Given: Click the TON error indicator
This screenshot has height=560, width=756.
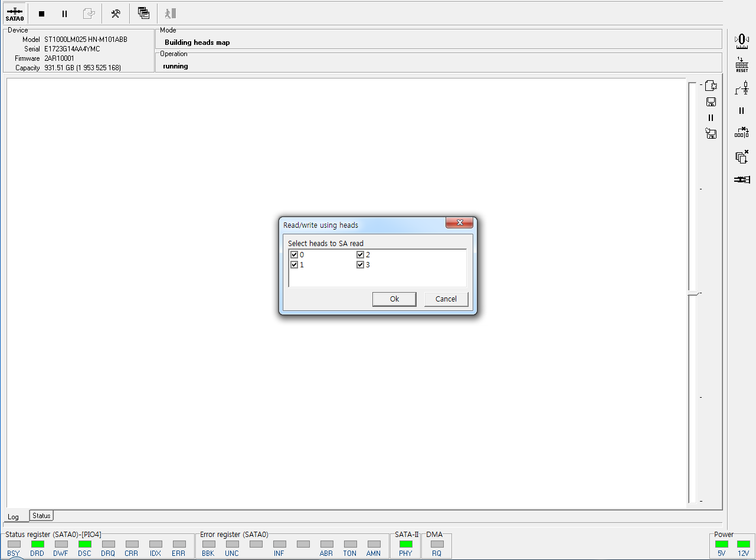Looking at the screenshot, I should pos(350,544).
